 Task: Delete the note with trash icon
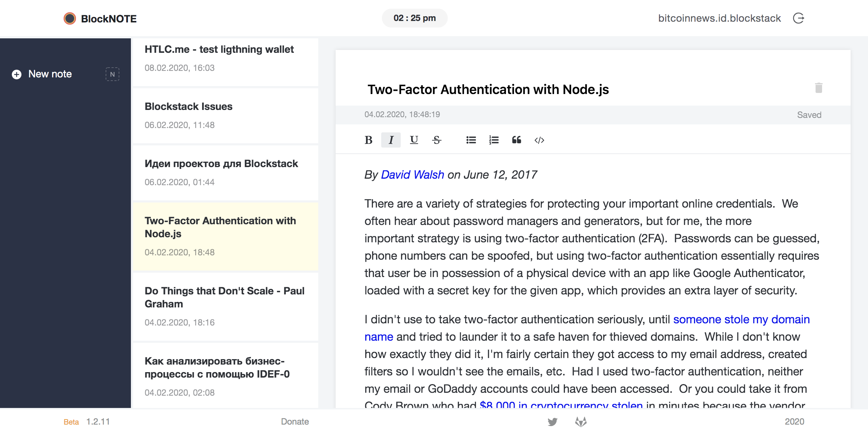tap(819, 88)
